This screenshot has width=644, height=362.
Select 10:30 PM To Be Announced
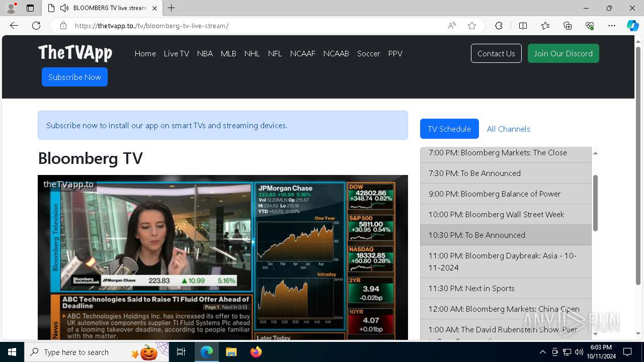pos(506,235)
